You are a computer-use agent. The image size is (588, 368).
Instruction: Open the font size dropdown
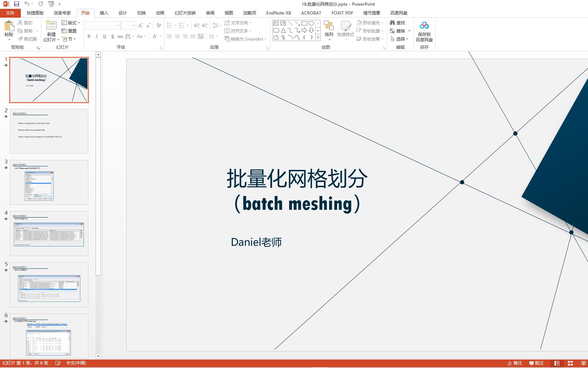(x=133, y=25)
